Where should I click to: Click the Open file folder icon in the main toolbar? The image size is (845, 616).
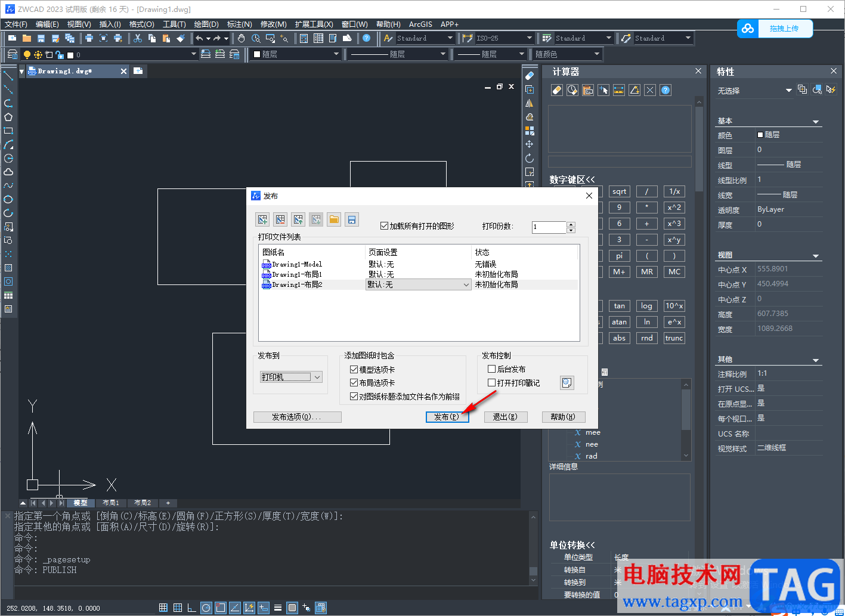coord(27,38)
